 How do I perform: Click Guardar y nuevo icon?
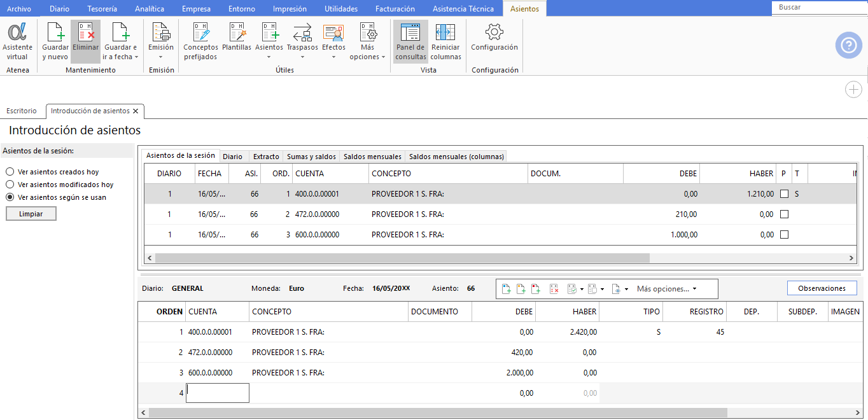coord(55,42)
